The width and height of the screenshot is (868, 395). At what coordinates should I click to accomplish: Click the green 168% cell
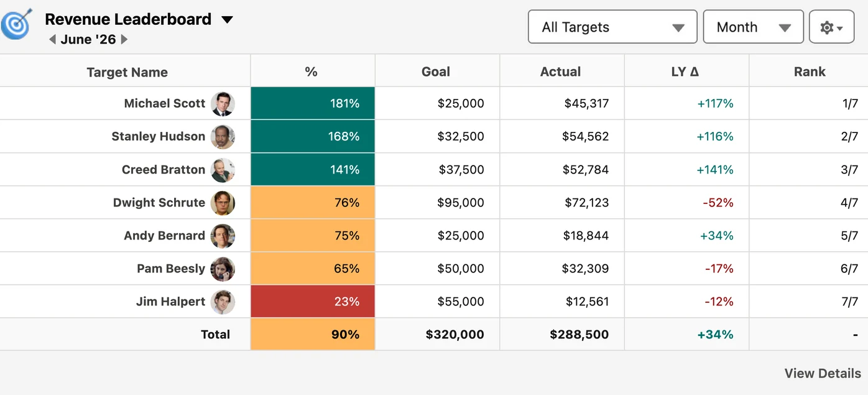click(x=313, y=136)
